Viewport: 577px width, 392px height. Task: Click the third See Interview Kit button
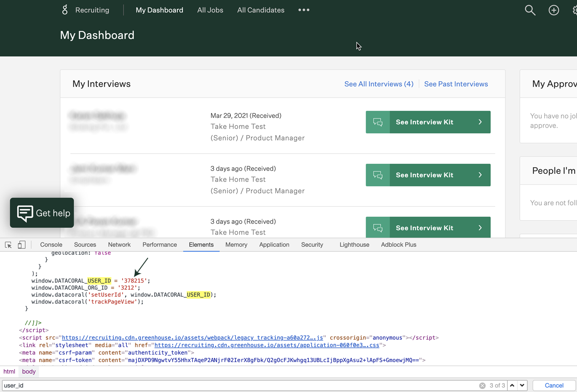pos(428,227)
